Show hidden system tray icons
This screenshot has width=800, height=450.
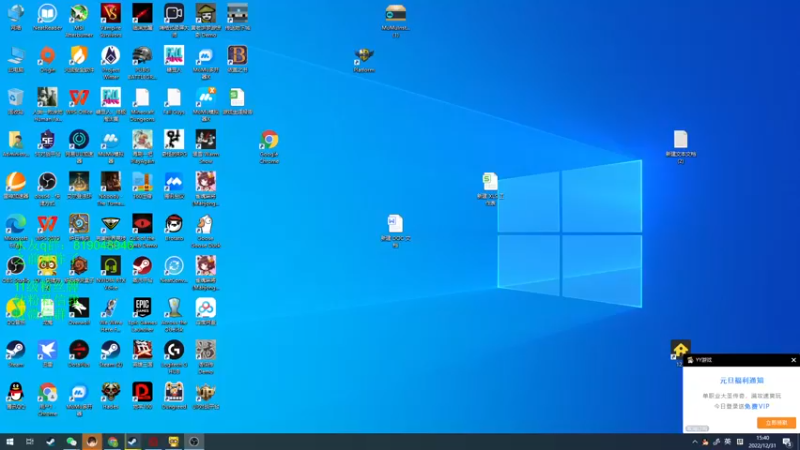[x=694, y=442]
